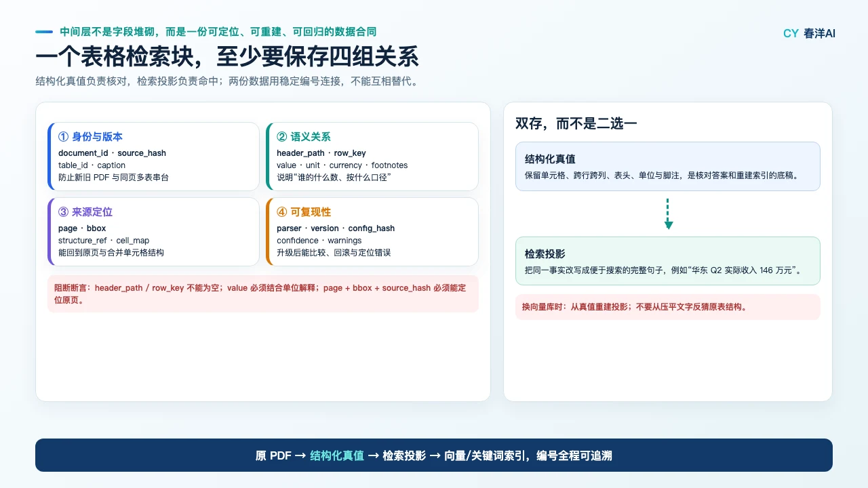The width and height of the screenshot is (868, 488).
Task: Click the text "能回到原页与合并单元格结构"
Action: [x=111, y=253]
